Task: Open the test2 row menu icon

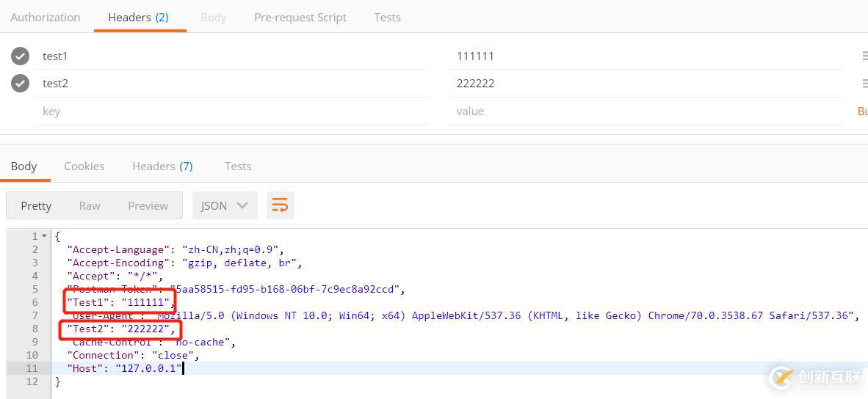Action: 864,84
